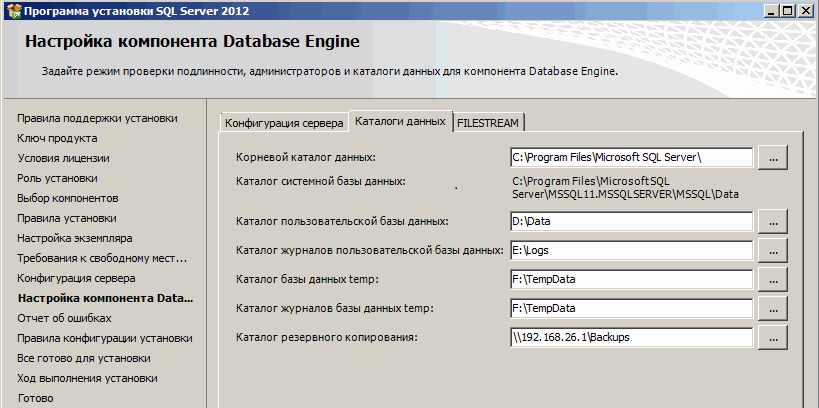Image resolution: width=819 pixels, height=408 pixels.
Task: Select Требования к свободному месту step
Action: (102, 259)
